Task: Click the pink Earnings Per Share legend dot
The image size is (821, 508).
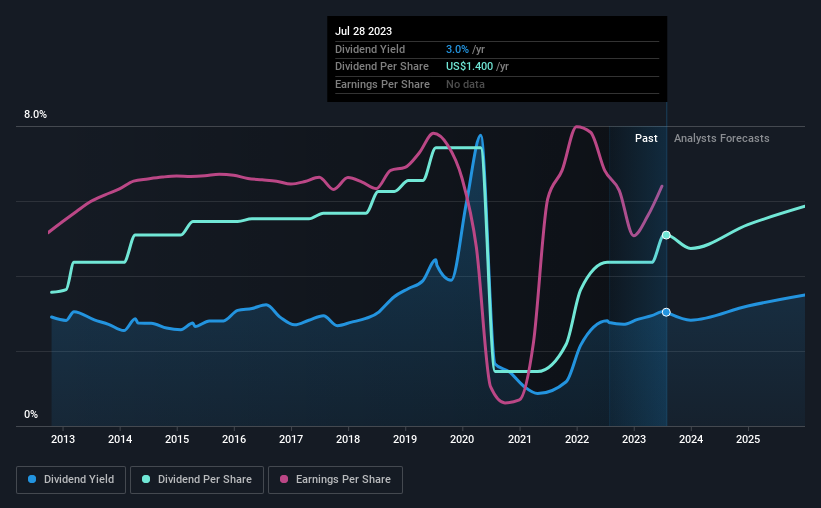Action: pyautogui.click(x=284, y=479)
